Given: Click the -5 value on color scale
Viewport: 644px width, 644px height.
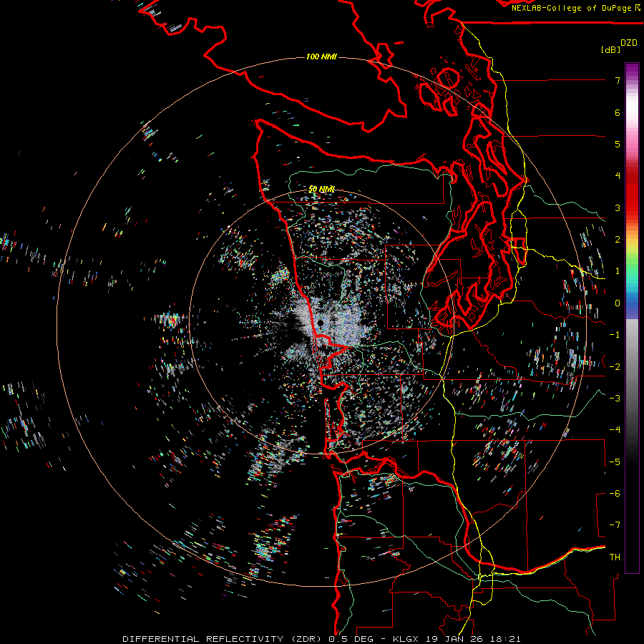Looking at the screenshot, I should pyautogui.click(x=615, y=462).
